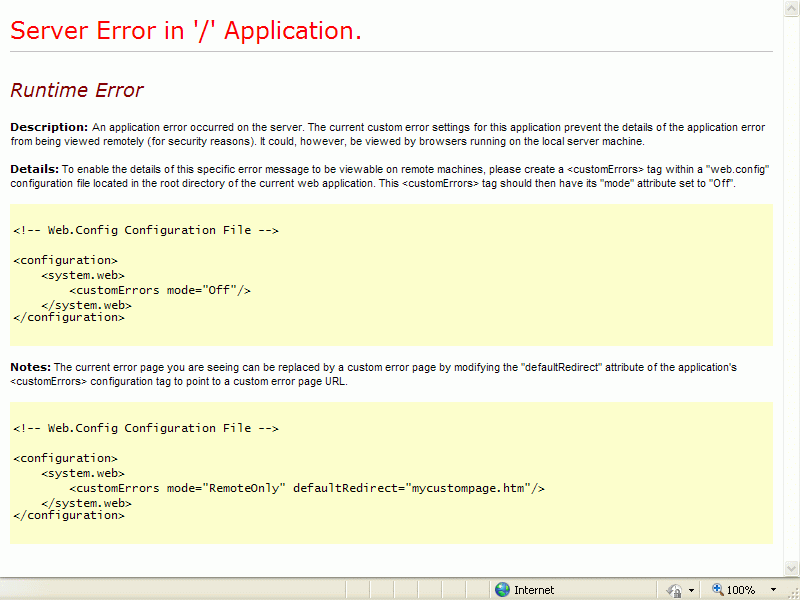Click the bold Description label

point(49,127)
